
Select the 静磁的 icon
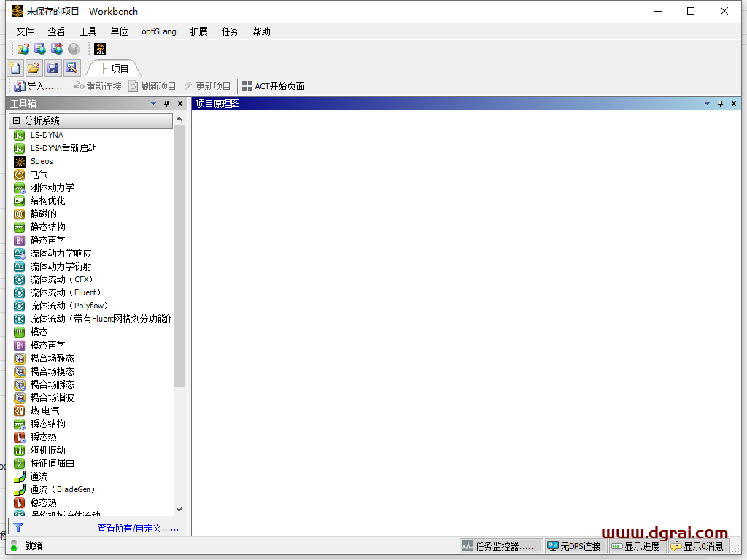click(x=19, y=214)
